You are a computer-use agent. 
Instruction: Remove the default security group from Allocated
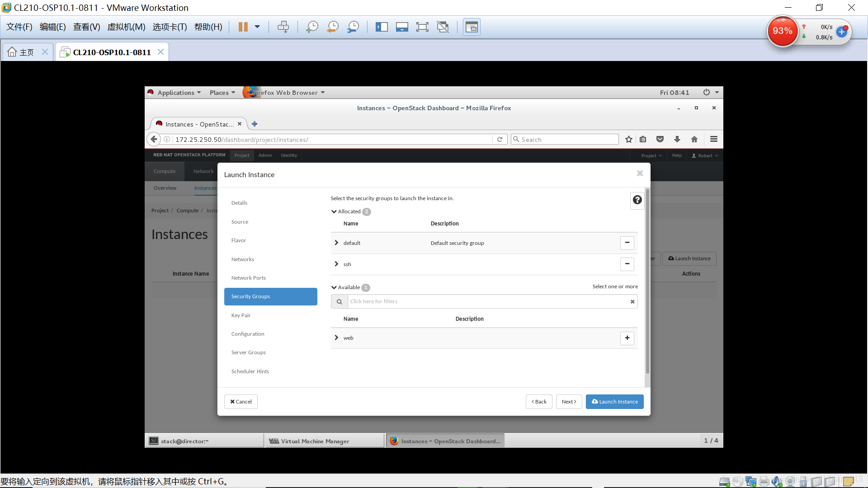(x=627, y=243)
